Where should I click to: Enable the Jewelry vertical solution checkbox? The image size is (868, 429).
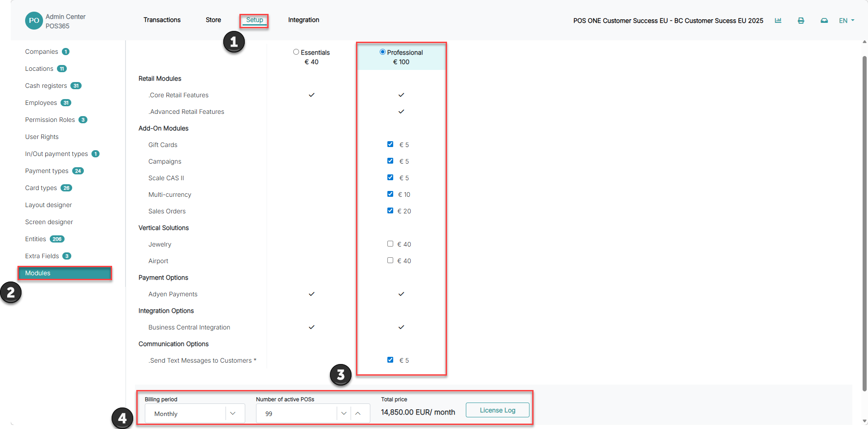[x=390, y=244]
